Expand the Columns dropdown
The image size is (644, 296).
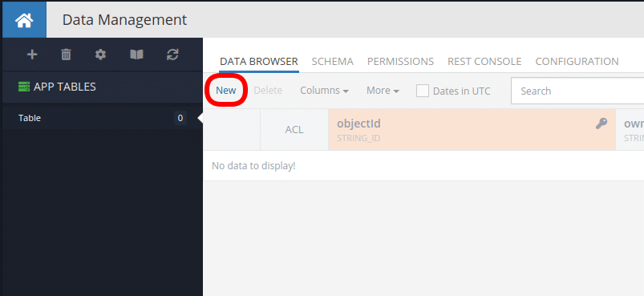325,91
